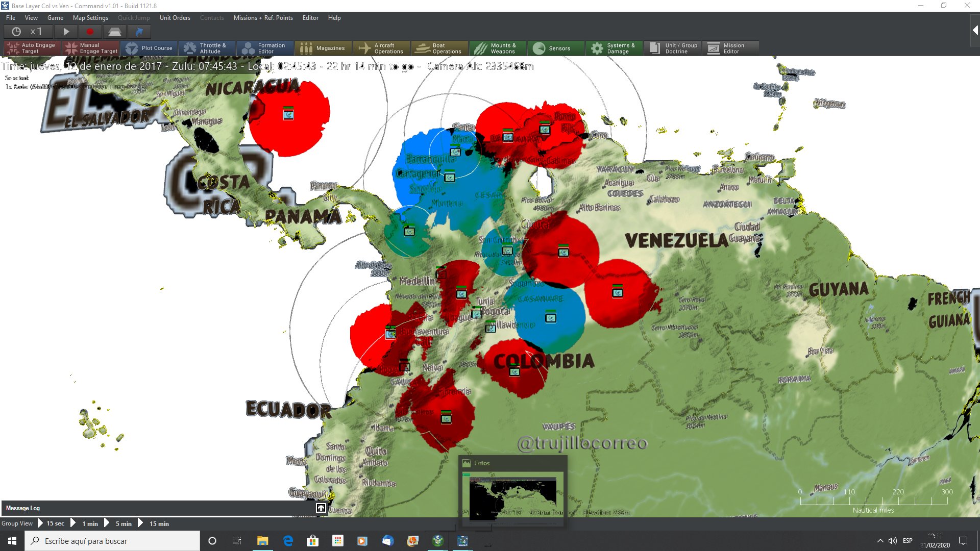This screenshot has width=980, height=551.
Task: Select the radar unit icon beside Punto Fijo
Action: click(x=545, y=129)
